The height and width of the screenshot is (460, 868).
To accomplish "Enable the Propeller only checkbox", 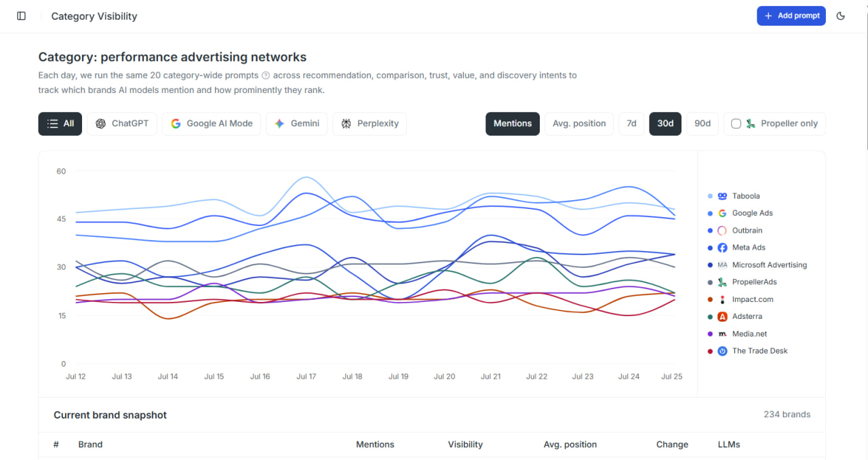I will point(736,123).
